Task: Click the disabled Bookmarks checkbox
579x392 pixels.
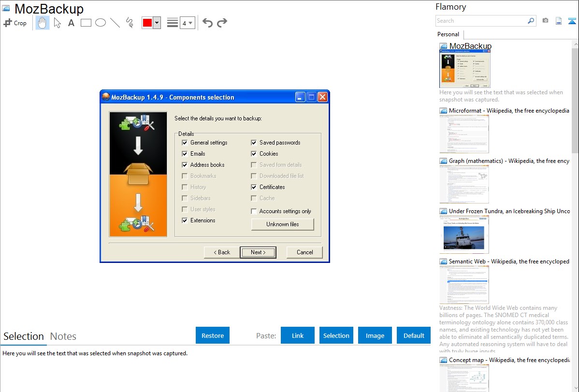Action: 185,176
